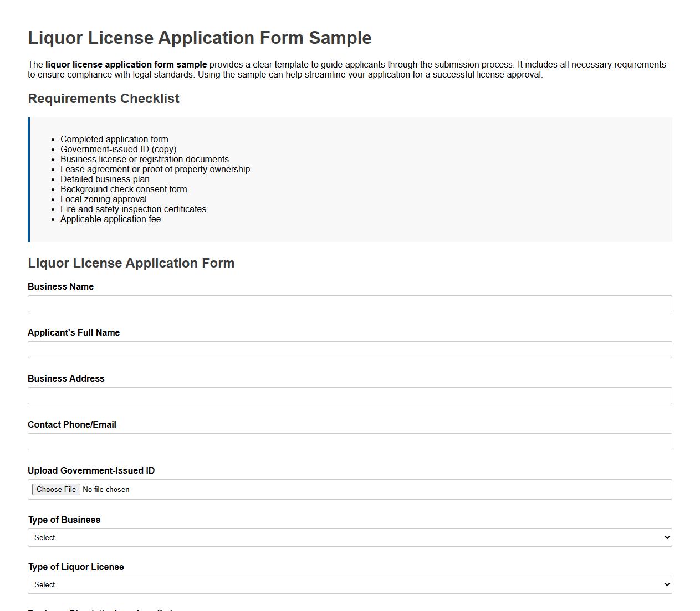Open the Type of Business dropdown
Viewport: 700px width, 611px height.
pyautogui.click(x=349, y=537)
